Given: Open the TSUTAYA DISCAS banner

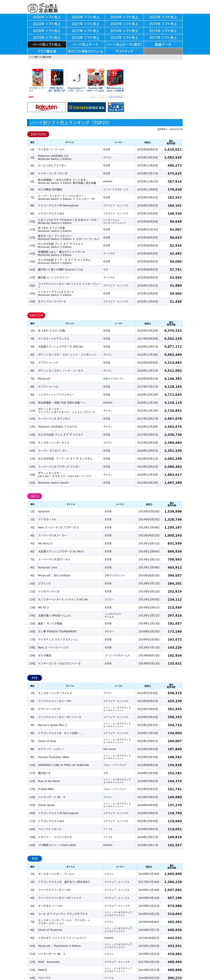Looking at the screenshot, I should click(x=87, y=107).
